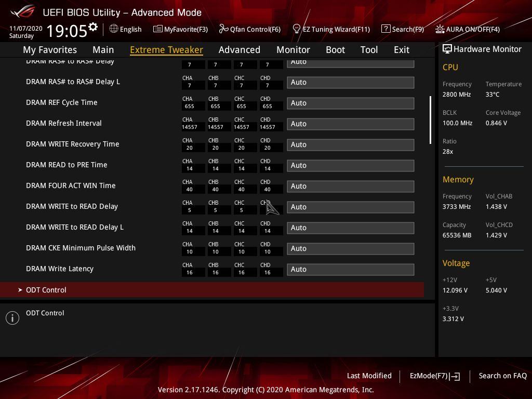This screenshot has width=532, height=399.
Task: Click CHC value 20 for WRITE Recovery Time
Action: click(x=241, y=148)
